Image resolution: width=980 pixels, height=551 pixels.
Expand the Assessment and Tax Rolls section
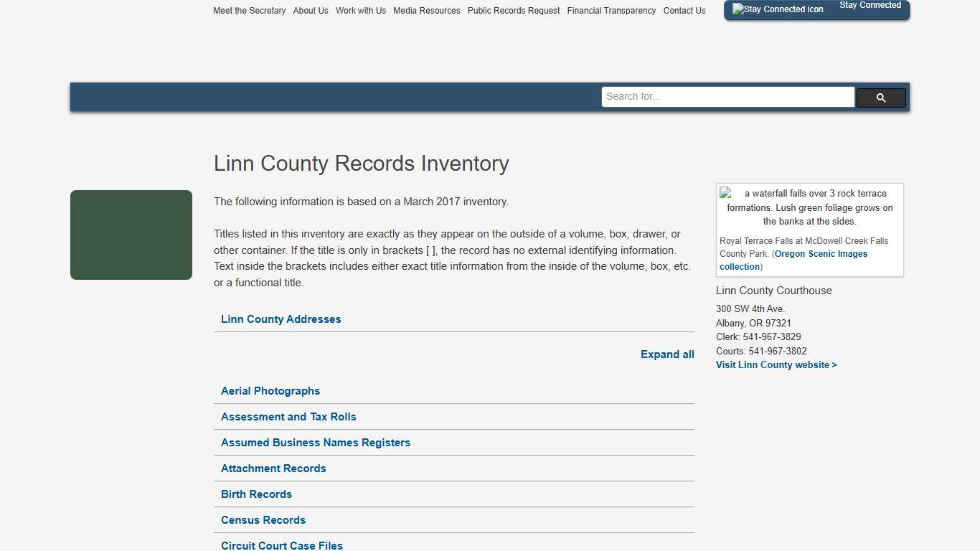tap(288, 416)
